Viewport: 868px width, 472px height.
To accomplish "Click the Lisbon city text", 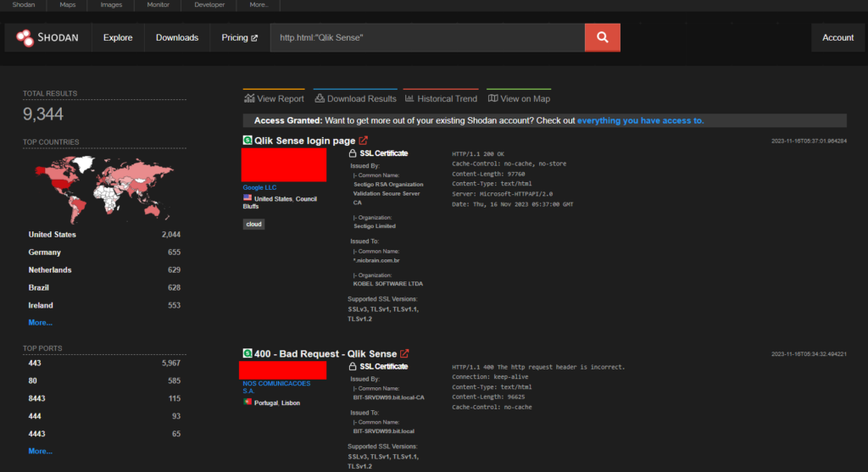I will (x=291, y=403).
